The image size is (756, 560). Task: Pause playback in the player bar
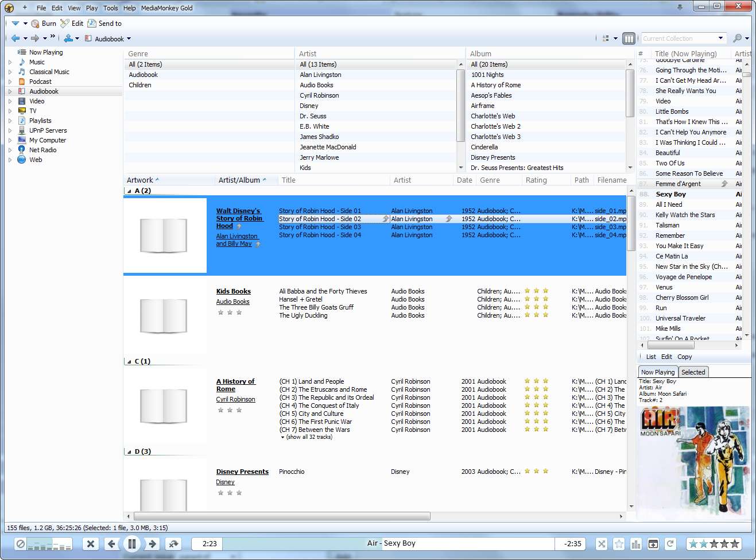131,543
